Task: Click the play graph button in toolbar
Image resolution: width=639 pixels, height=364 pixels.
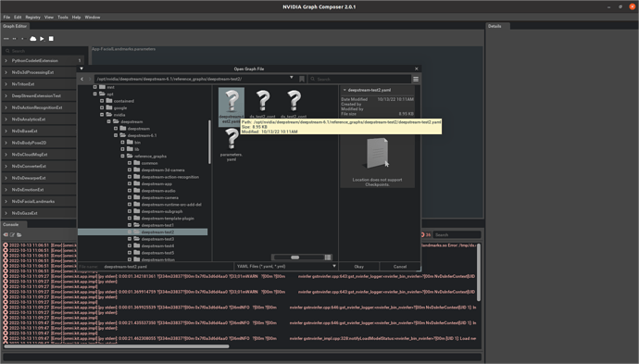Action: point(42,39)
